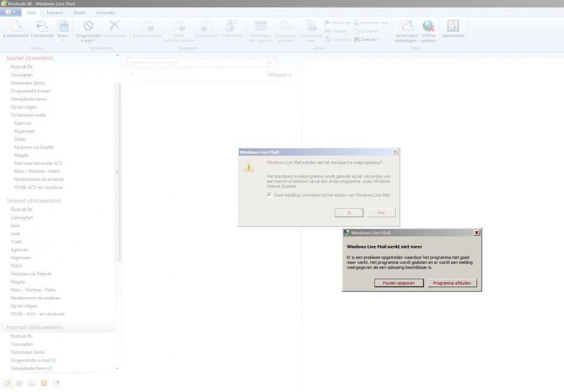Click the Programma afsluiten button
Viewport: 564px width, 392px height.
pyautogui.click(x=452, y=283)
